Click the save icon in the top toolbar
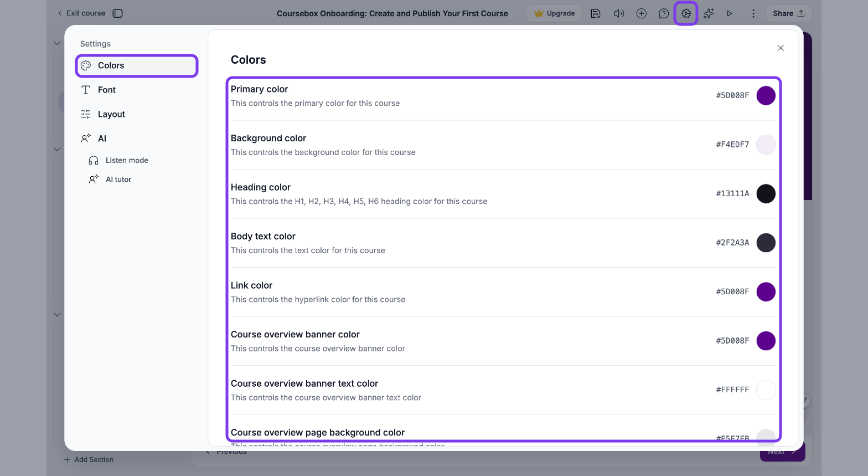 point(596,13)
